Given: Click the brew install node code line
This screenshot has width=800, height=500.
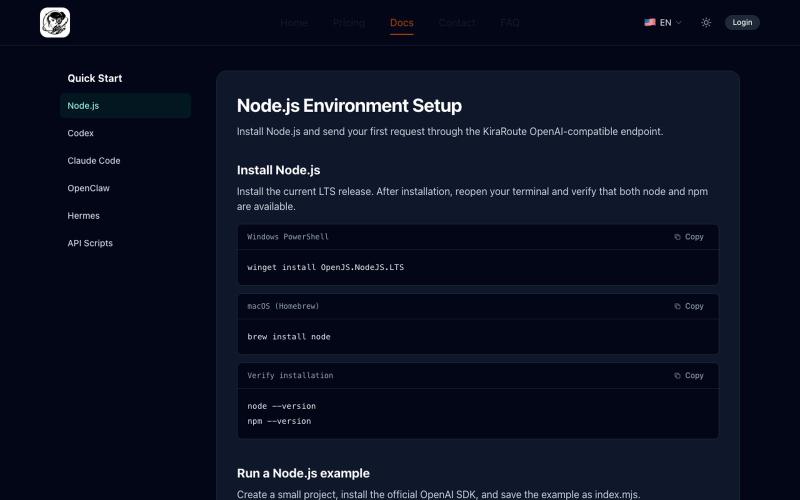Looking at the screenshot, I should (x=289, y=337).
